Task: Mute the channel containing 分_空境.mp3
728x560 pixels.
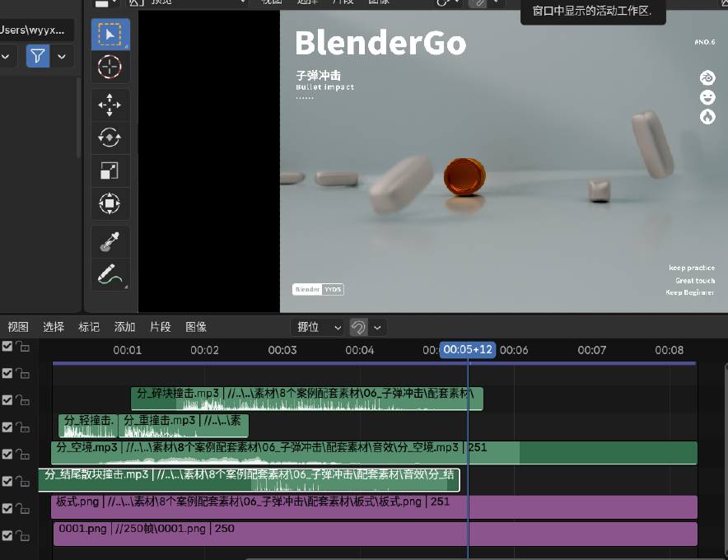Action: pyautogui.click(x=7, y=454)
